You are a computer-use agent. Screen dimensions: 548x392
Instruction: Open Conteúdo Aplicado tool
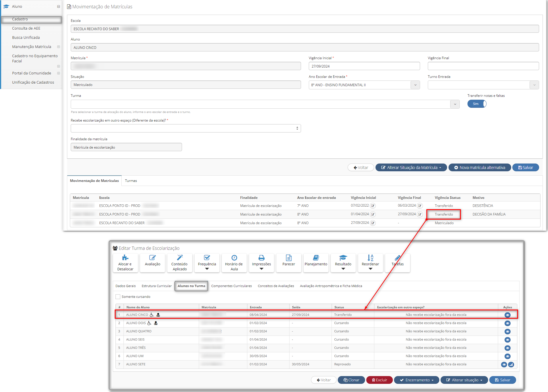180,263
